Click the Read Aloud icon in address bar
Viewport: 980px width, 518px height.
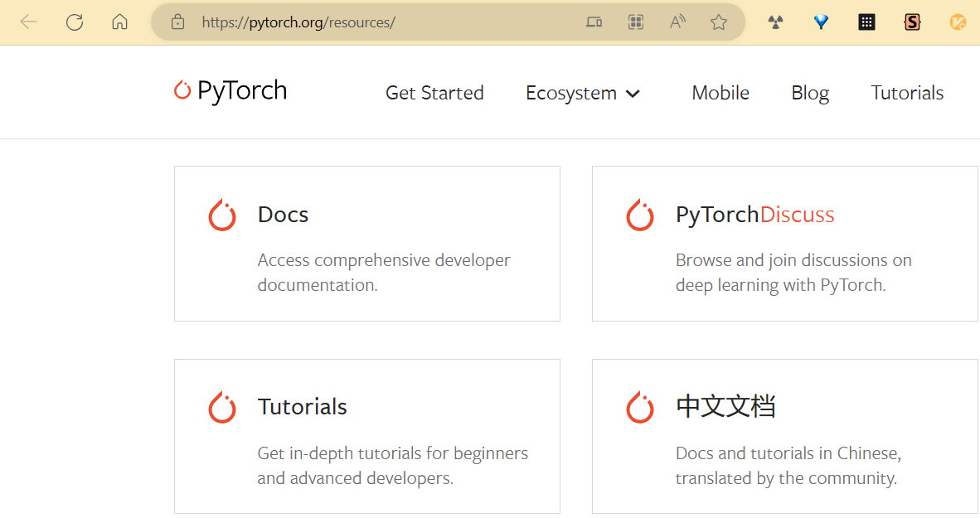677,22
